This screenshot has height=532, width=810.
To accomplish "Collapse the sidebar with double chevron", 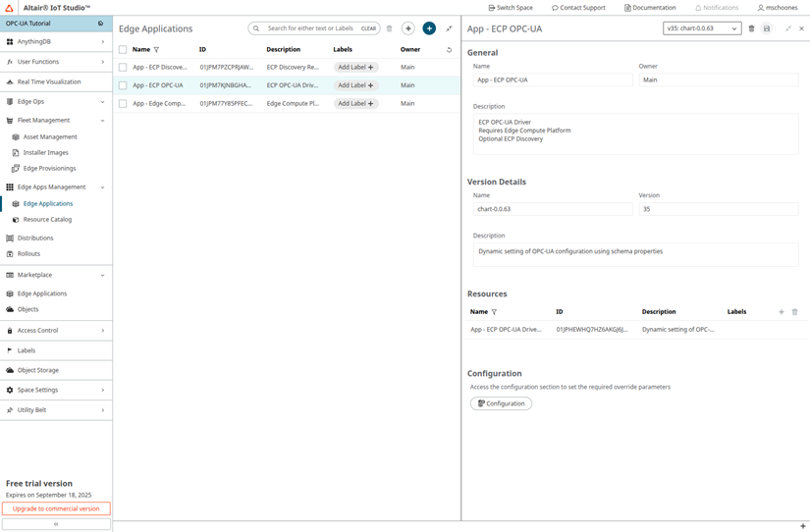I will (56, 524).
